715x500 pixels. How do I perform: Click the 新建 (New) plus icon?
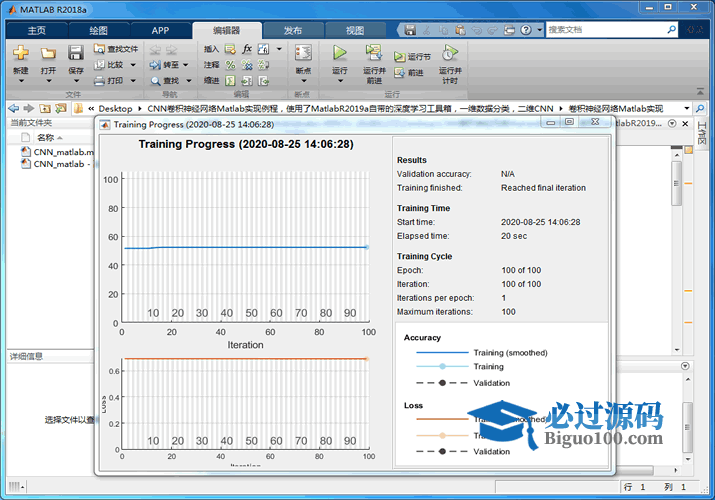click(x=21, y=53)
